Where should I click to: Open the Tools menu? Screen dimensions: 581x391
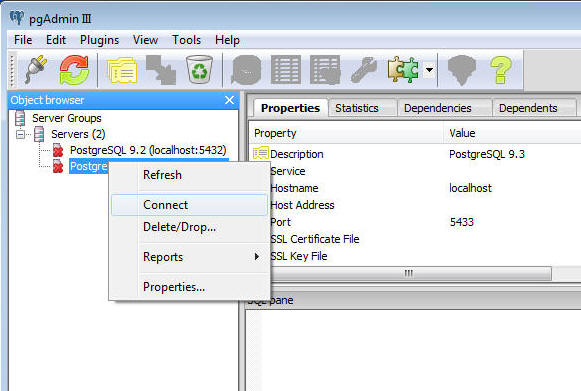pyautogui.click(x=186, y=40)
